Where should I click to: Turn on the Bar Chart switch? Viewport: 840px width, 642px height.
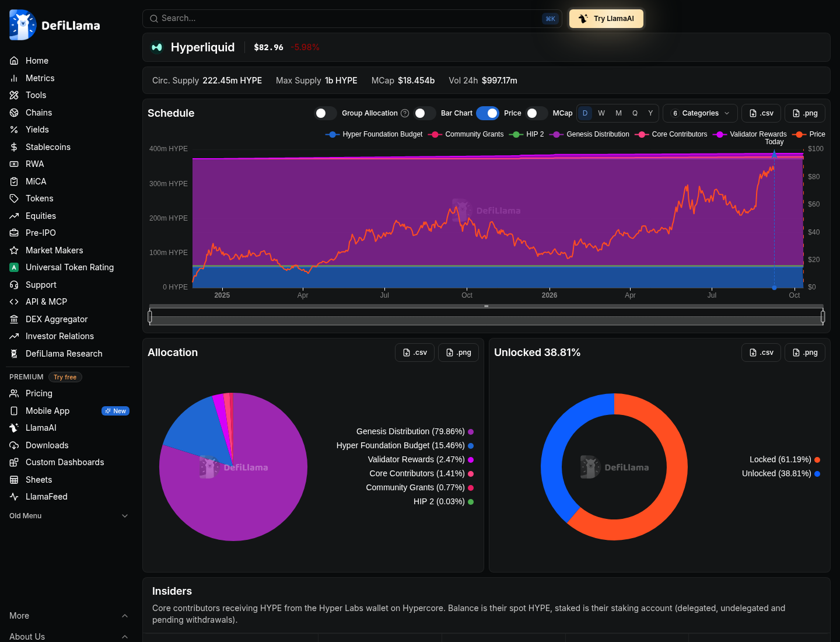pyautogui.click(x=425, y=113)
